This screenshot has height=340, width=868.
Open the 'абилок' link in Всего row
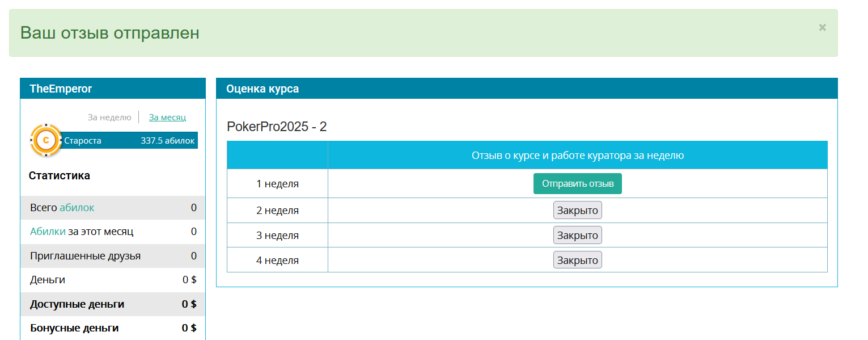click(x=77, y=208)
